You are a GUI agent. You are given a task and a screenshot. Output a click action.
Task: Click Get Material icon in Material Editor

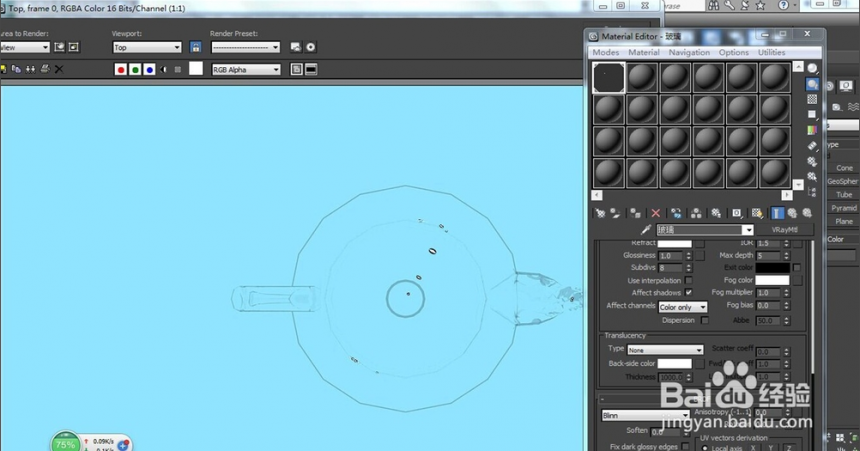coord(600,213)
